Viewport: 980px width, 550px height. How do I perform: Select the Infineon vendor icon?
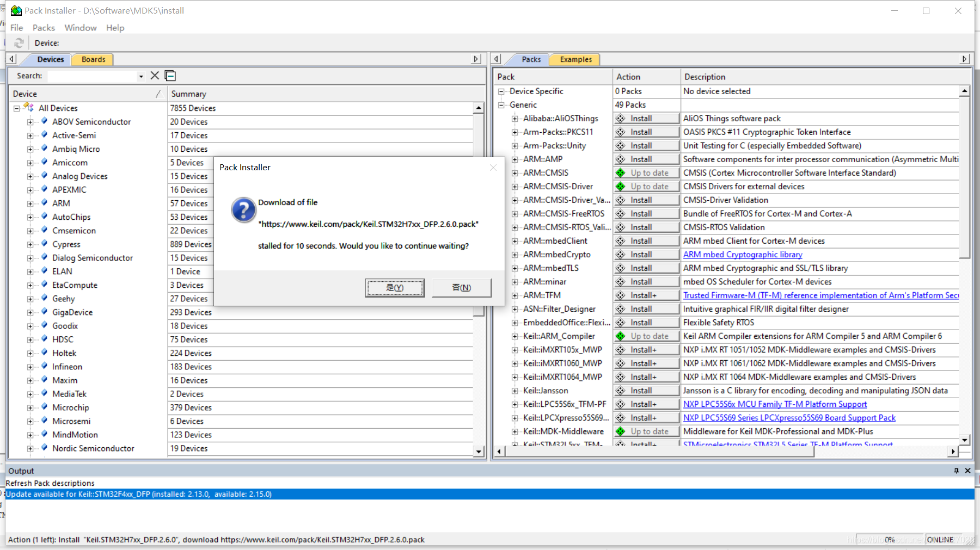tap(44, 366)
